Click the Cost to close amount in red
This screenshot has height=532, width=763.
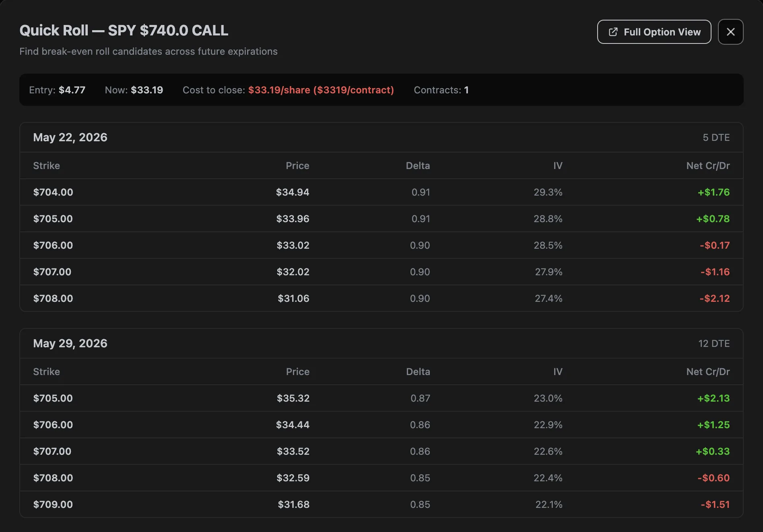[x=321, y=90]
